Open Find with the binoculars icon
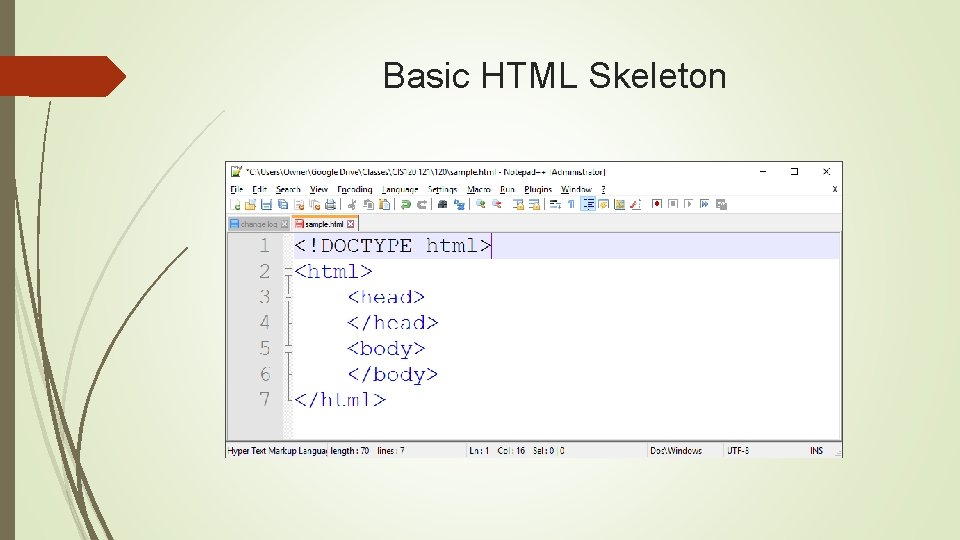The image size is (960, 540). click(442, 204)
